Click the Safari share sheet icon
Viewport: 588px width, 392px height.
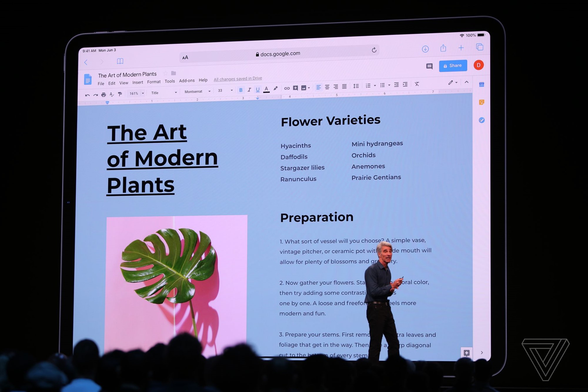click(443, 48)
